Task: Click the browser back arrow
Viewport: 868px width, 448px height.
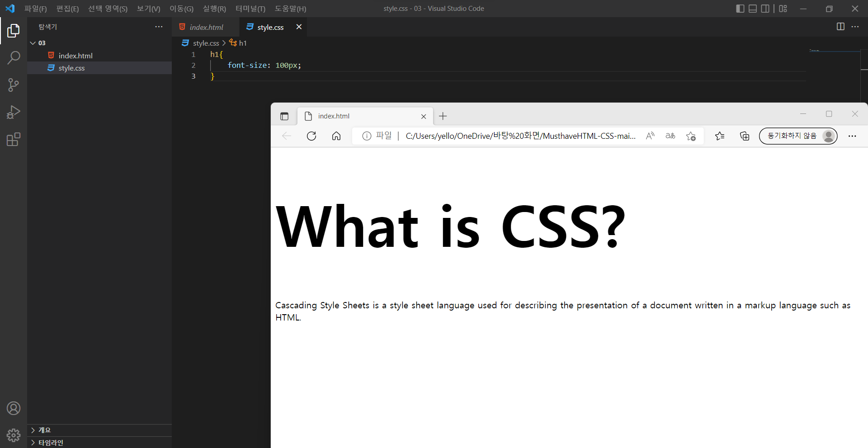Action: tap(287, 136)
